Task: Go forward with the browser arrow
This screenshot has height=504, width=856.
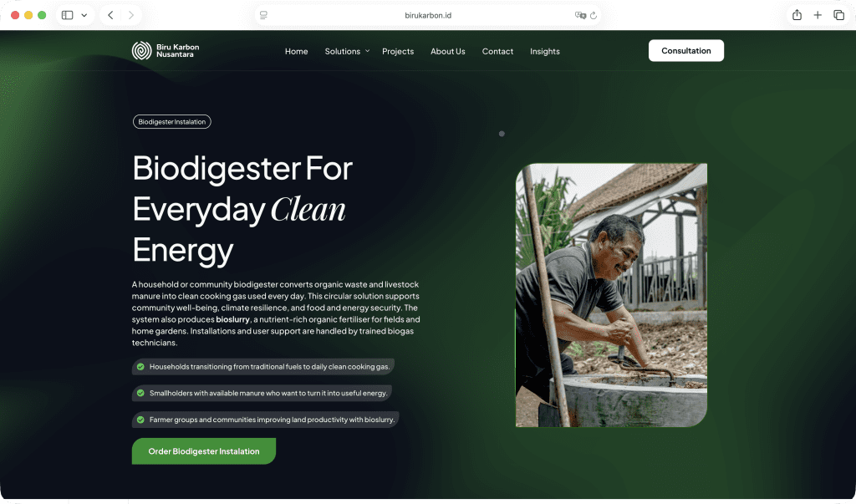Action: pyautogui.click(x=131, y=15)
